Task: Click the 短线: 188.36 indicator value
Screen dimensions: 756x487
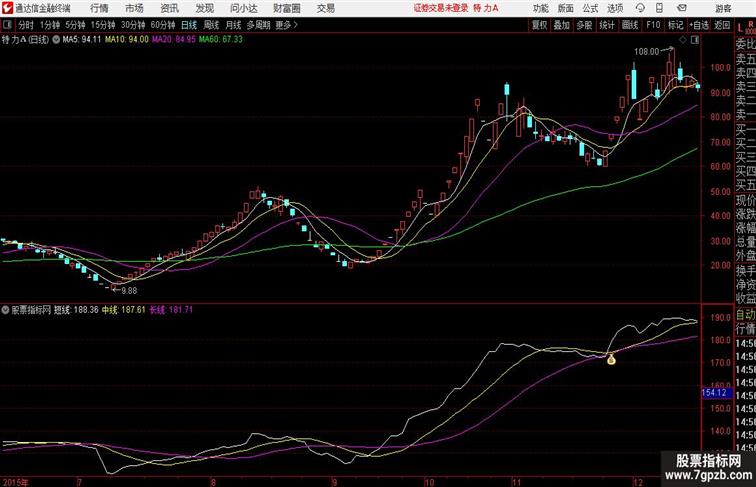Action: point(76,310)
